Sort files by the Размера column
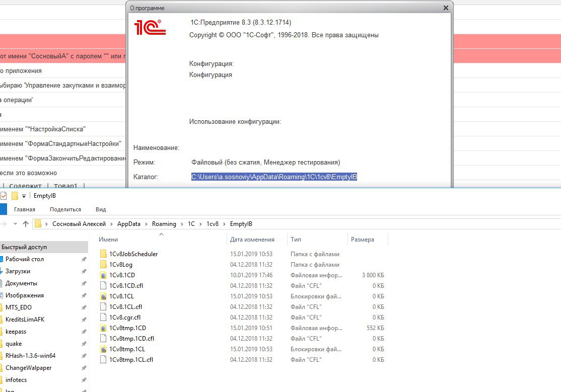561x392 pixels. point(368,240)
